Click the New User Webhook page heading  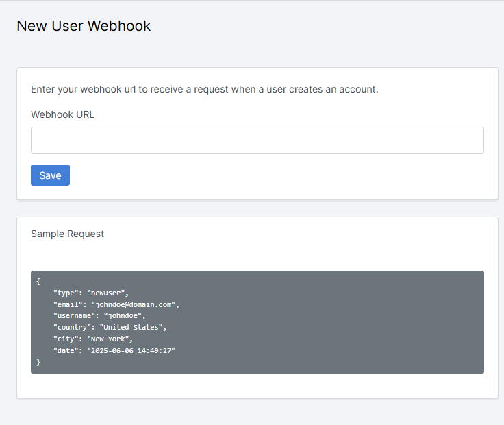click(84, 26)
